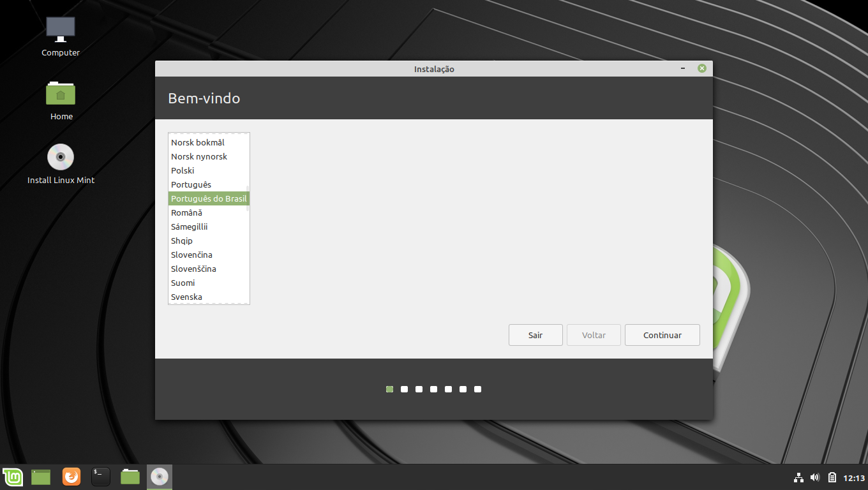The height and width of the screenshot is (490, 868).
Task: Select Slovenščina language
Action: coord(207,269)
